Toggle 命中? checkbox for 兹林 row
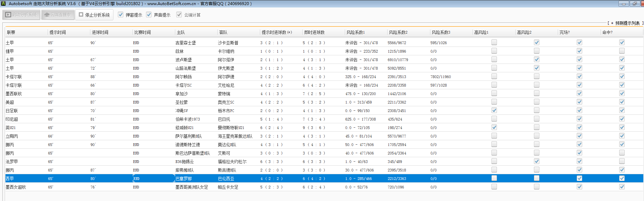 pos(622,51)
